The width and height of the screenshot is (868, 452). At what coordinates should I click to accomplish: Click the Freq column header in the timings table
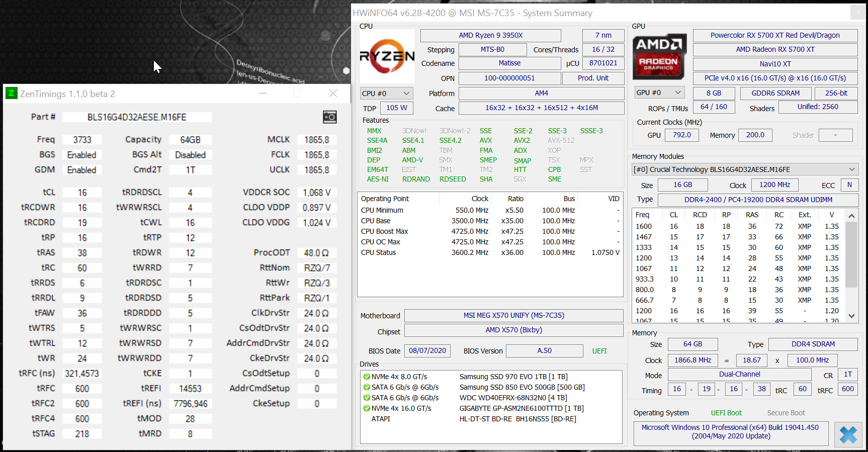(643, 215)
